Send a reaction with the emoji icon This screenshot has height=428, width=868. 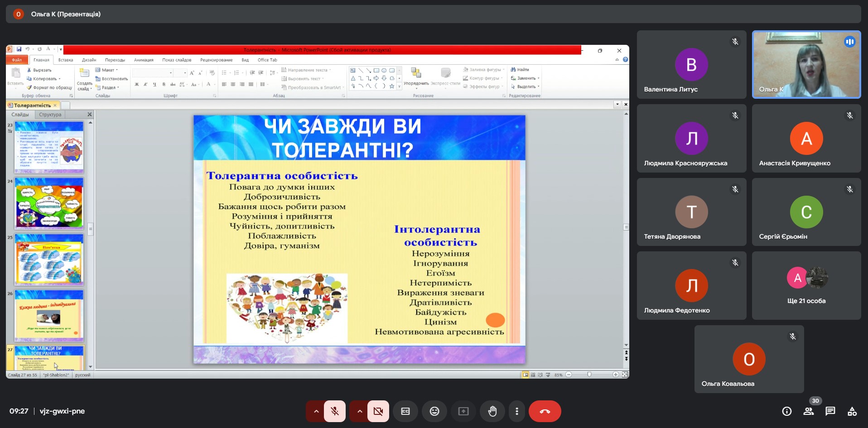[434, 411]
